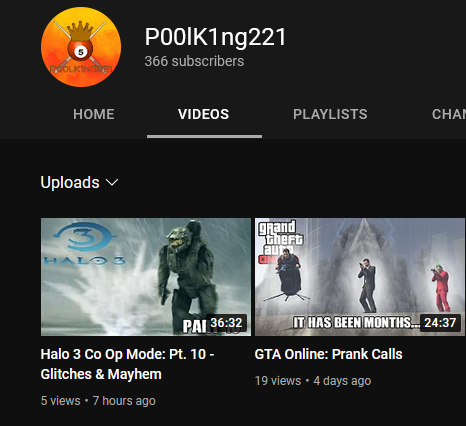Click the P00lK1ng221 channel name
This screenshot has height=426, width=466.
coord(215,37)
